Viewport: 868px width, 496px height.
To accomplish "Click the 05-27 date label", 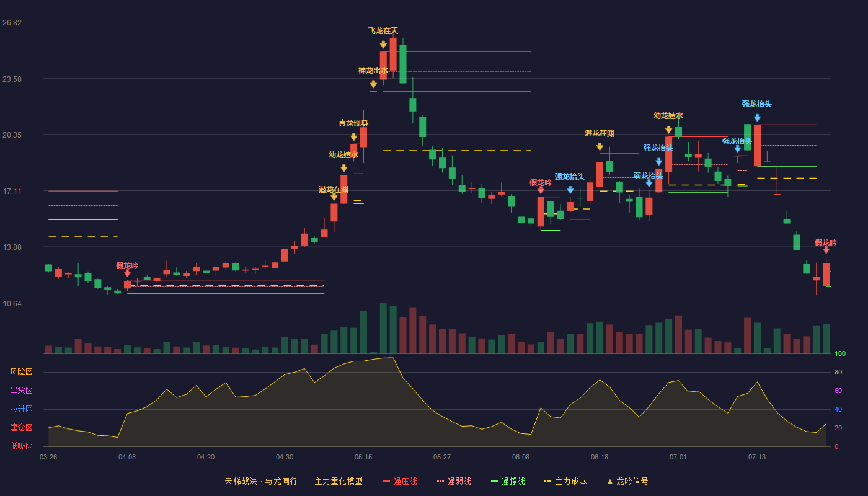I will pos(442,457).
